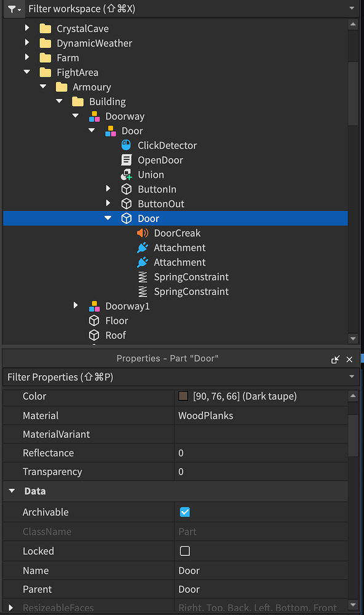
Task: Close the Properties panel
Action: coord(349,359)
